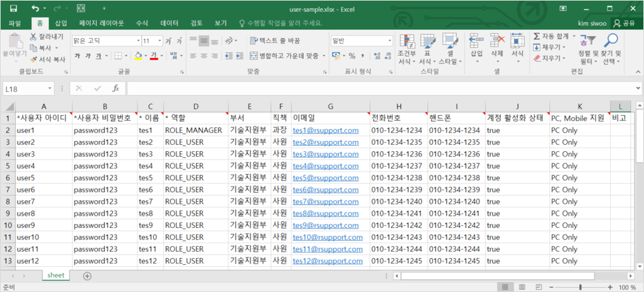Click the Insert cells (삽입) icon
Image resolution: width=644 pixels, height=292 pixels.
477,42
